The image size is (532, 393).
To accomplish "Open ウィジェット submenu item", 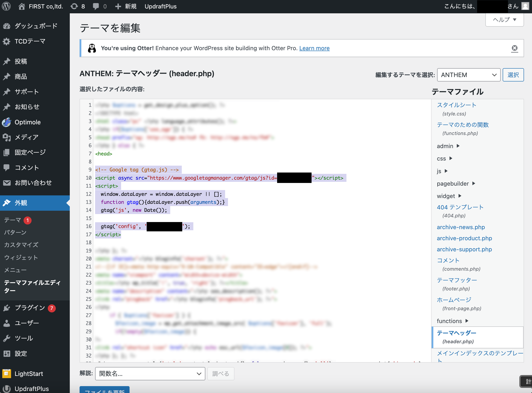I will pos(21,257).
